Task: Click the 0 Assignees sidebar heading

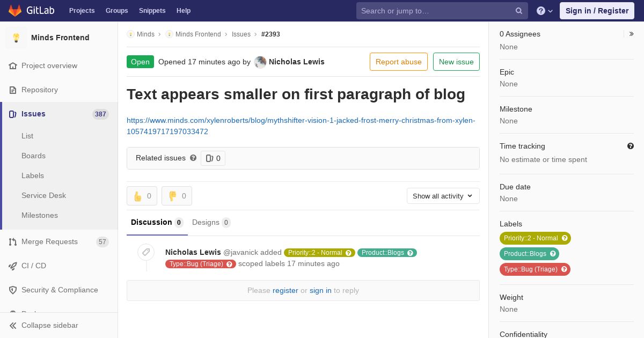Action: coord(520,34)
